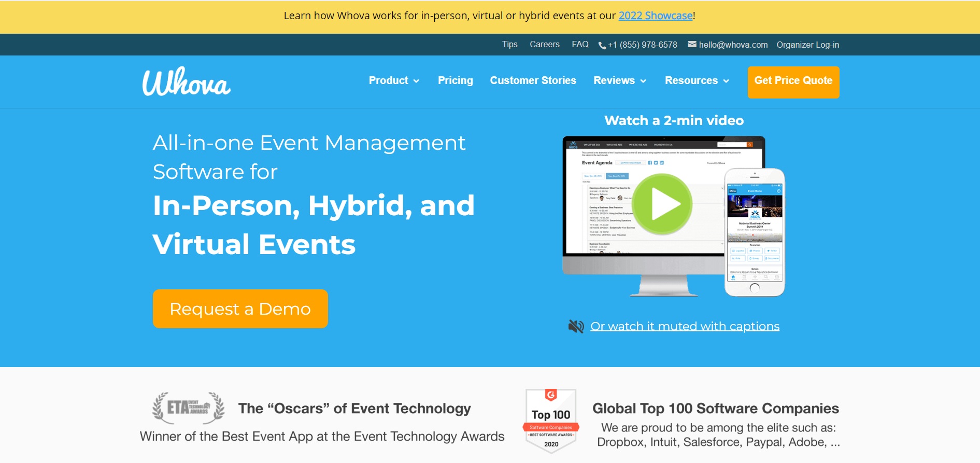Open the 2022 Showcase link
This screenshot has width=980, height=463.
click(655, 16)
